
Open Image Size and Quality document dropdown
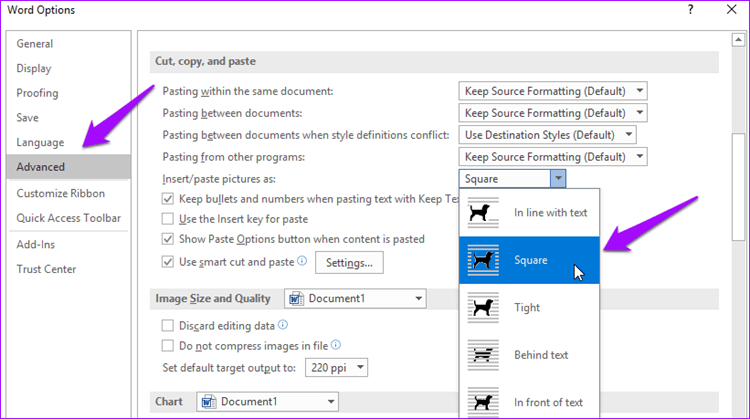click(x=355, y=298)
